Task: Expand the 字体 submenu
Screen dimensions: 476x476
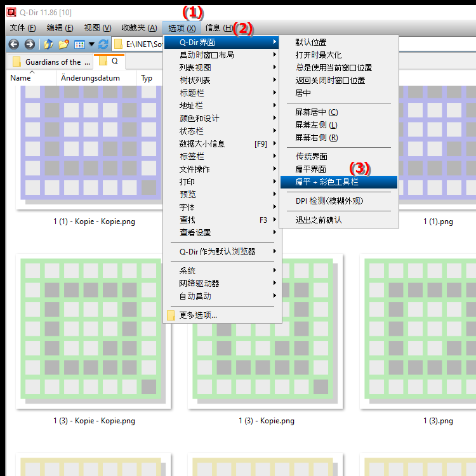Action: (221, 208)
